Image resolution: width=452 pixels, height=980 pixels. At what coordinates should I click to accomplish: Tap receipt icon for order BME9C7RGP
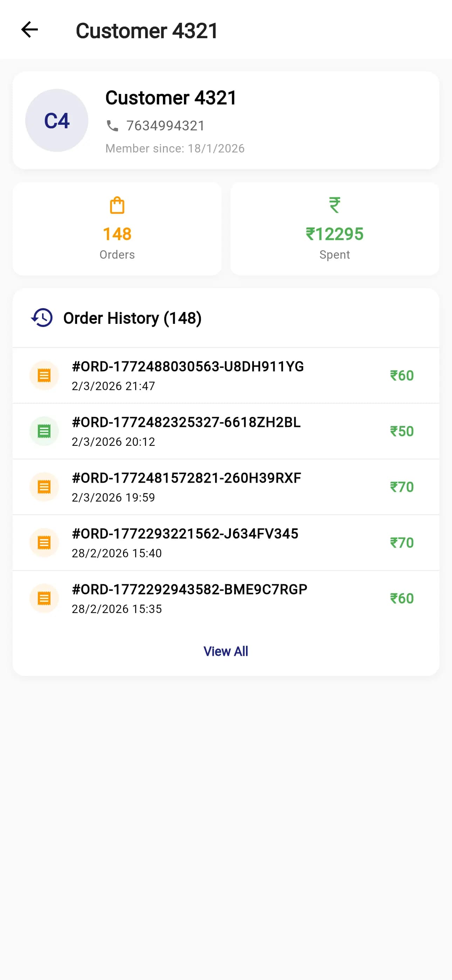[44, 598]
